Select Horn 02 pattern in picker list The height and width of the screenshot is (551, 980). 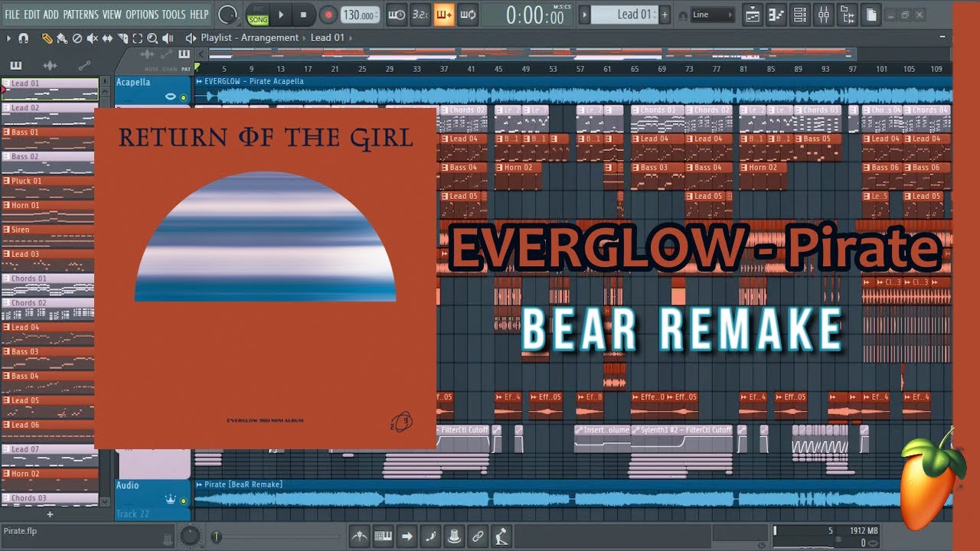coord(50,479)
